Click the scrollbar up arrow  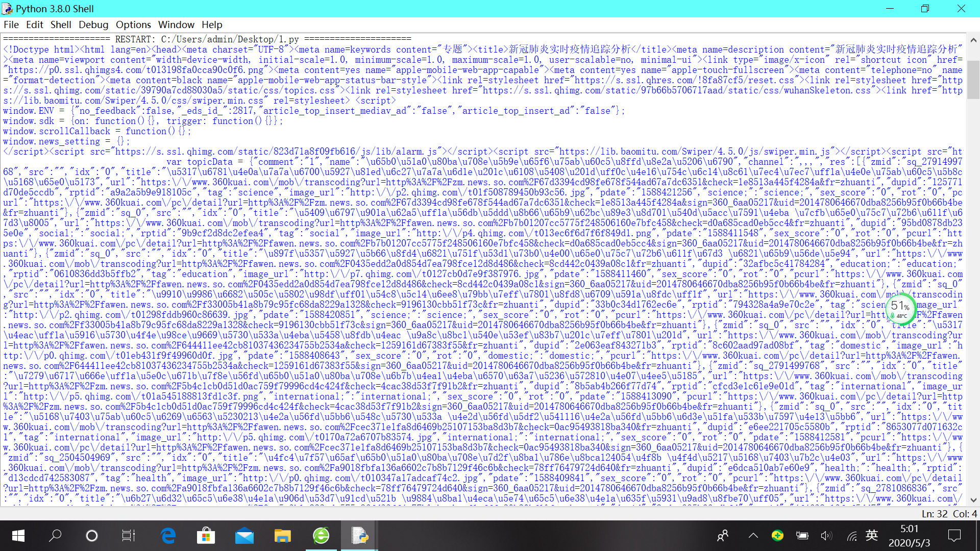point(973,40)
